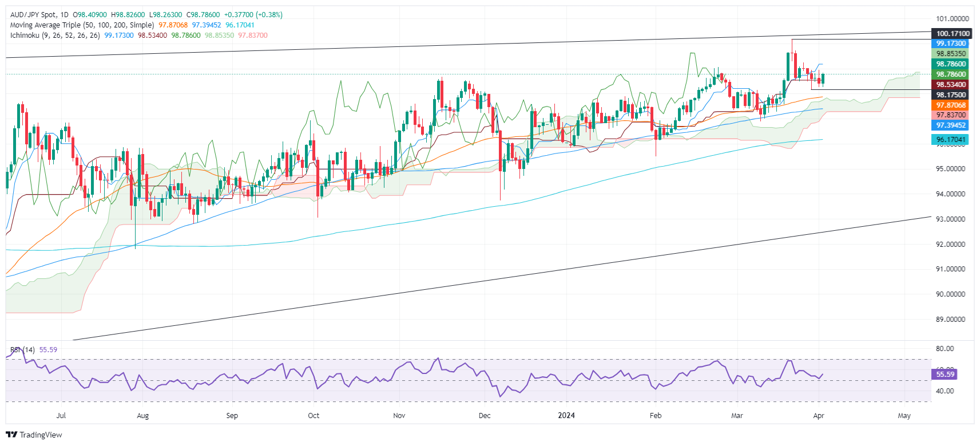Click the 2024 year marker on time axis
980x445 pixels.
(x=566, y=416)
